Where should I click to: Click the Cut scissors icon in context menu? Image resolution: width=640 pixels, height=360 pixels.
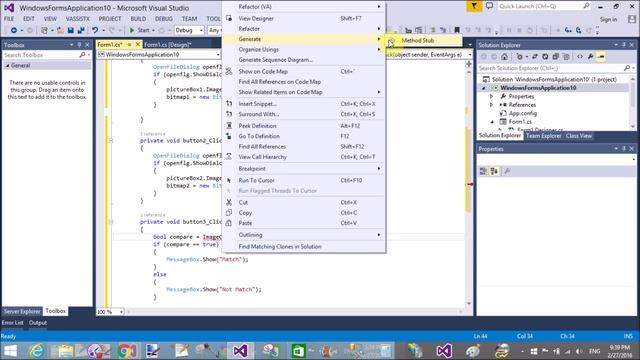click(229, 202)
